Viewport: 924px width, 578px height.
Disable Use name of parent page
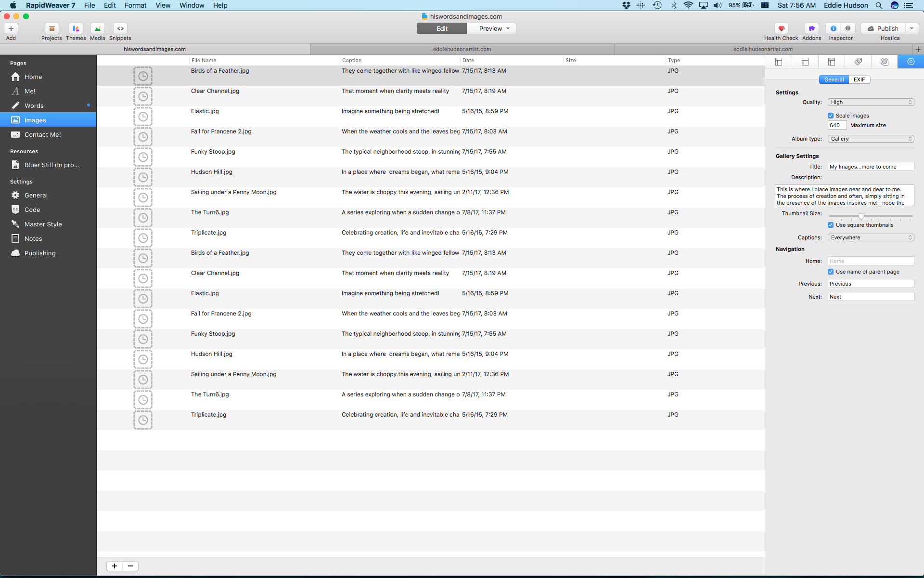[x=831, y=272]
